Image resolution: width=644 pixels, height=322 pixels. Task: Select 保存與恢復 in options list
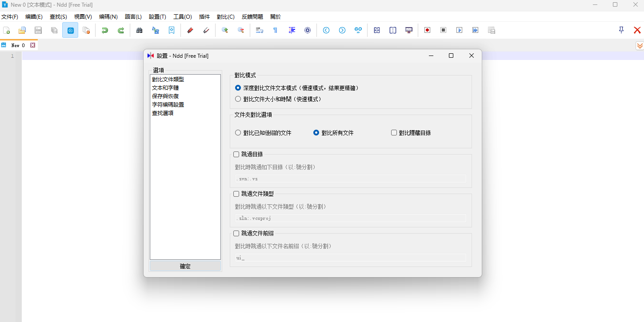click(x=165, y=96)
